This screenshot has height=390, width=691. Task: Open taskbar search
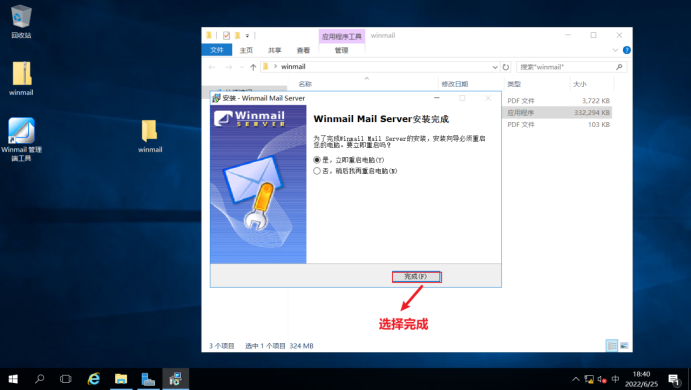pyautogui.click(x=40, y=379)
